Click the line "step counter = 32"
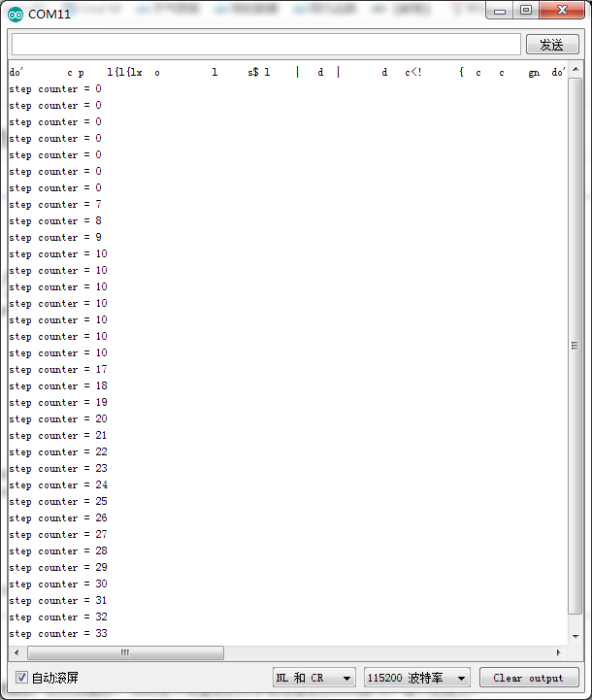Viewport: 592px width, 700px height. tap(58, 617)
